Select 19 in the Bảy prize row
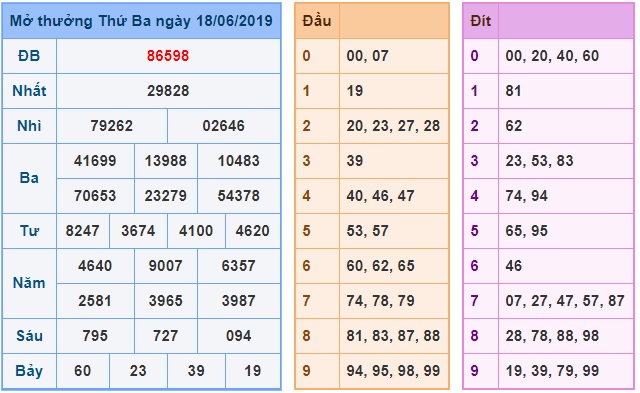This screenshot has width=640, height=393. point(253,371)
